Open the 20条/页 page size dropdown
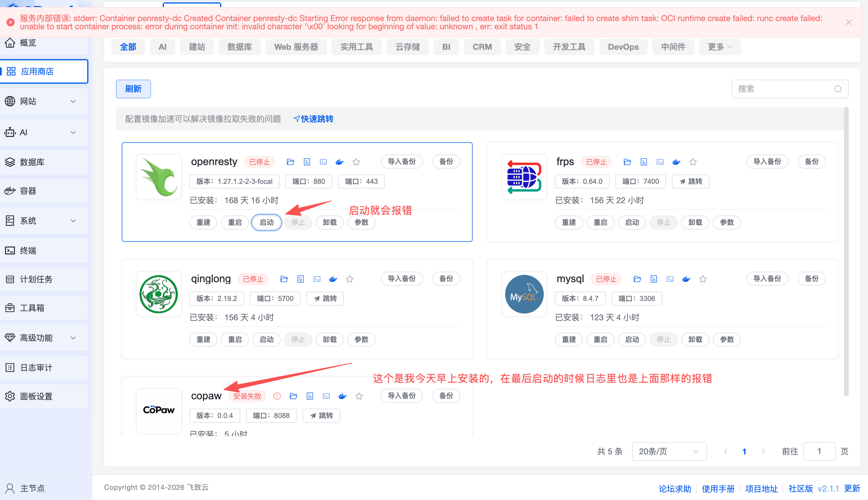Image resolution: width=868 pixels, height=500 pixels. (x=669, y=451)
